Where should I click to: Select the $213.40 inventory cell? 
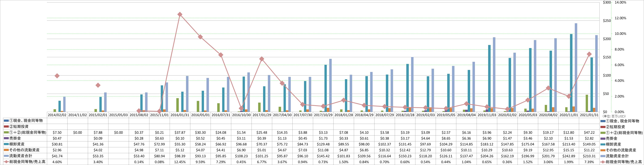[x=568, y=144]
